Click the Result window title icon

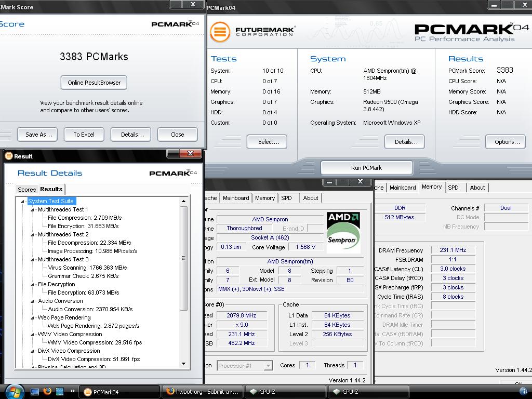pos(9,156)
